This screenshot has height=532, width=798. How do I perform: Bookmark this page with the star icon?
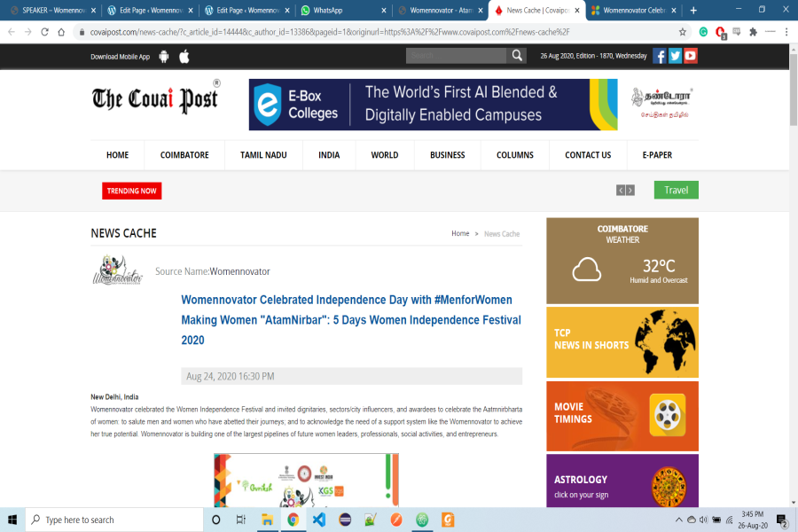pyautogui.click(x=683, y=32)
